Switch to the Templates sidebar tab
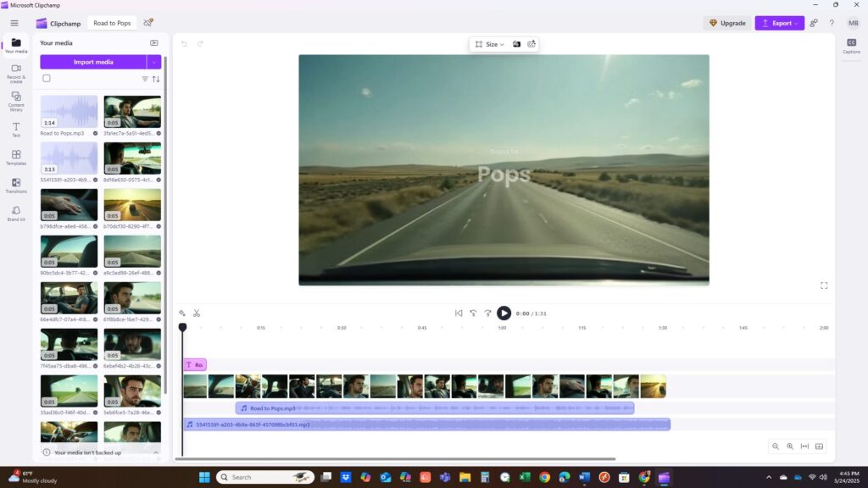The image size is (868, 488). pyautogui.click(x=16, y=158)
